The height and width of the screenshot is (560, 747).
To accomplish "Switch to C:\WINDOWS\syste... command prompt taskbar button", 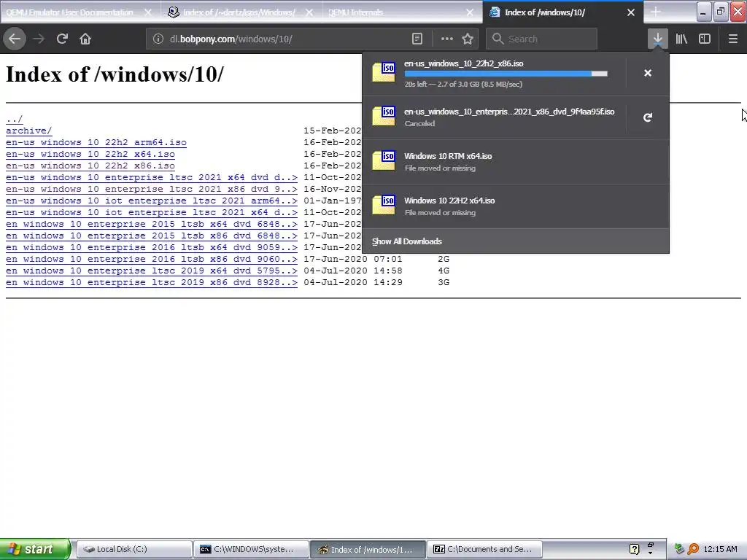I will coord(251,549).
